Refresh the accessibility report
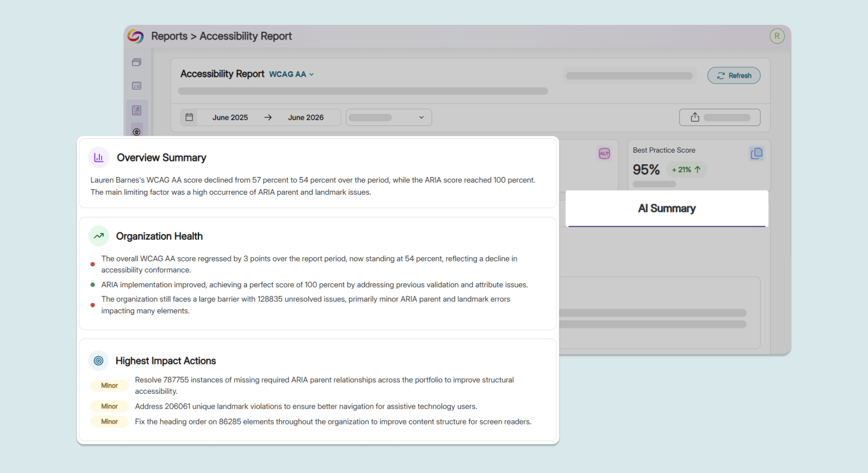Screen dimensions: 868x473 click(x=734, y=76)
